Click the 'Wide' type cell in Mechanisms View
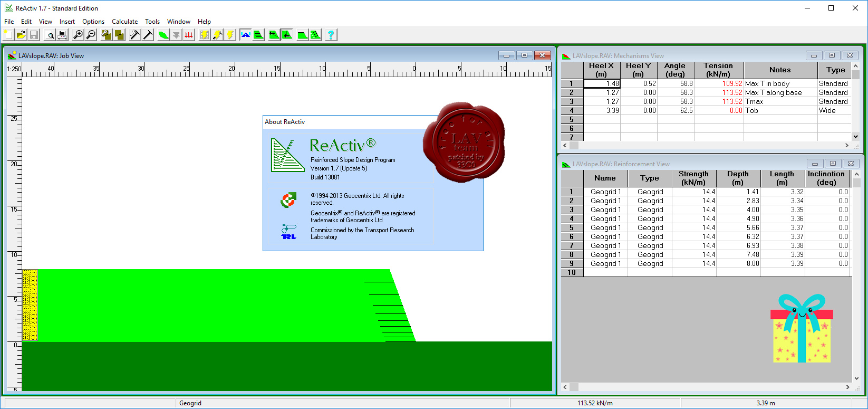The height and width of the screenshot is (409, 868). click(x=834, y=110)
